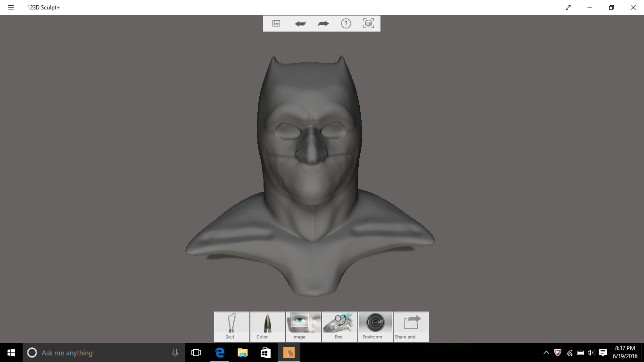Open the Sculpt tools panel
The height and width of the screenshot is (362, 644).
(232, 327)
